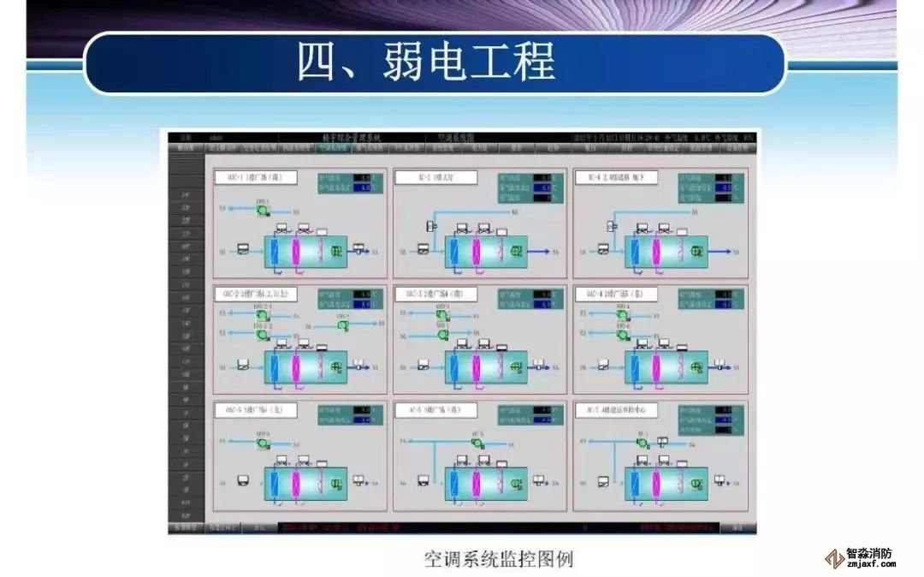
Task: Click the EFO-1 exhaust fan in OAC-1 panel
Action: point(264,210)
